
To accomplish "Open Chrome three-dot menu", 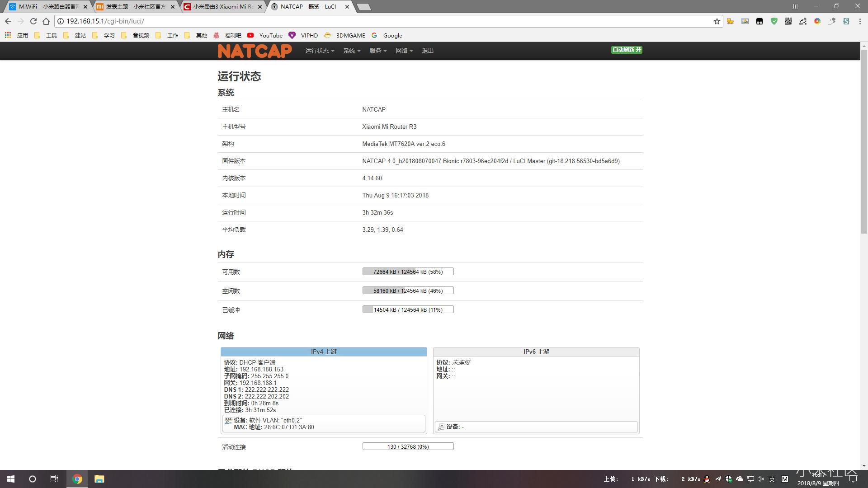I will (x=860, y=21).
